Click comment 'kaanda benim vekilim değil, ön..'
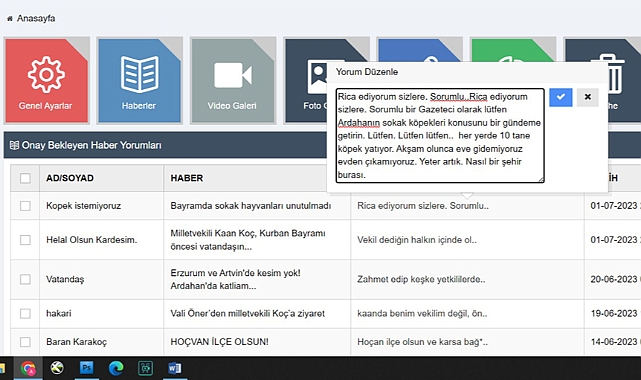Viewport: 641px width, 380px height. pyautogui.click(x=422, y=313)
